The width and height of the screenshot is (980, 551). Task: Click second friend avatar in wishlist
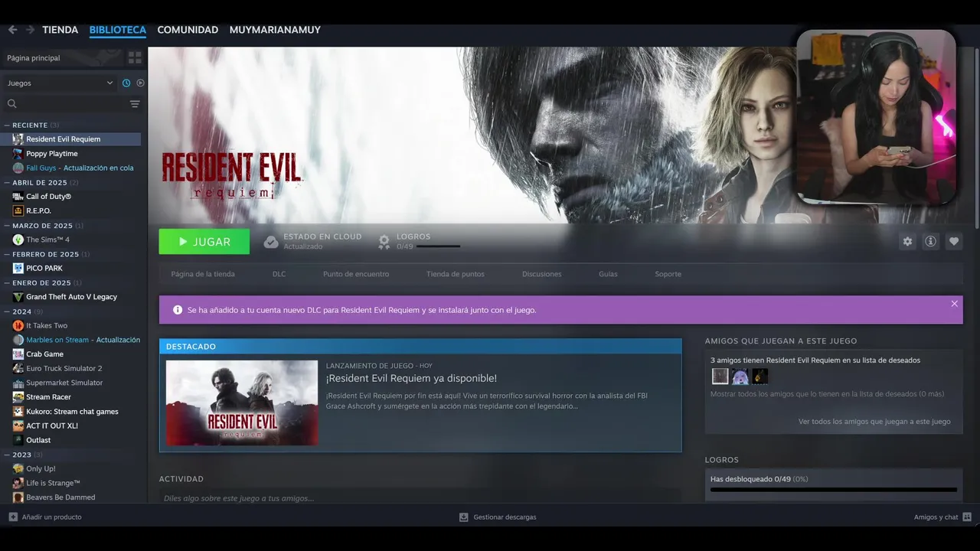click(x=740, y=376)
